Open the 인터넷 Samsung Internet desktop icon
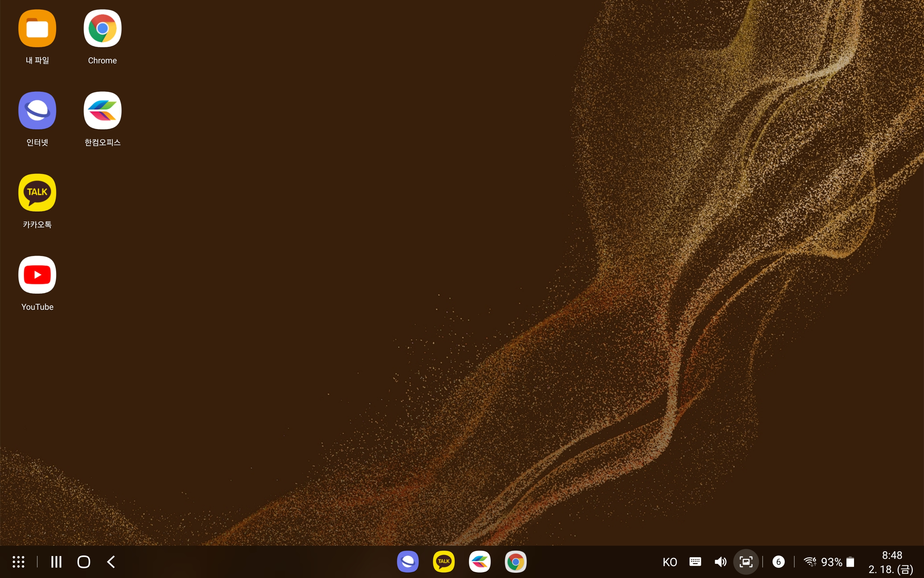Screen dimensions: 924x578 tap(37, 111)
